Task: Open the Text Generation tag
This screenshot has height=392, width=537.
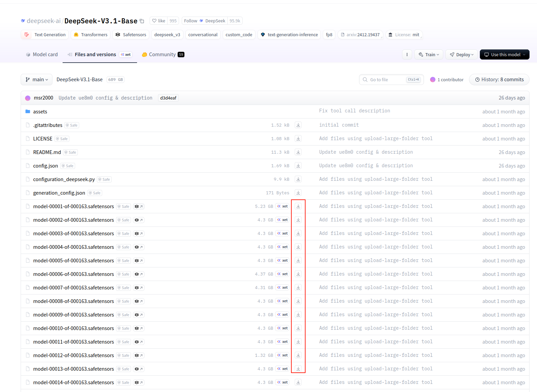Action: pyautogui.click(x=45, y=35)
